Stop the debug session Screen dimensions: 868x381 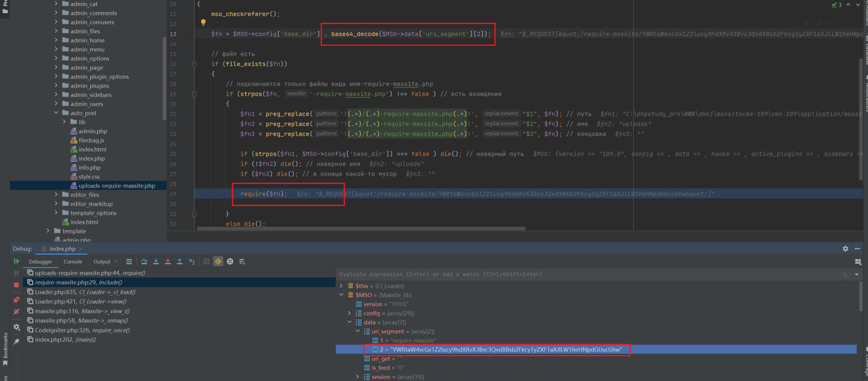[16, 285]
